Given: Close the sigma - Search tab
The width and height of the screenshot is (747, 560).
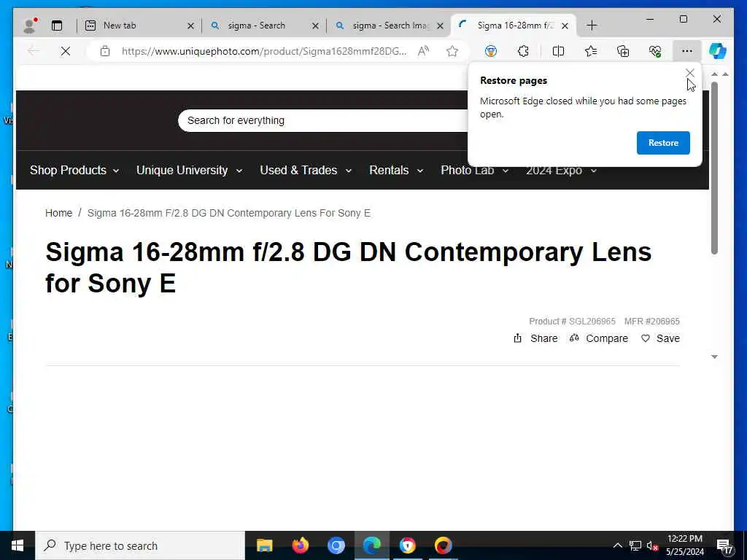Looking at the screenshot, I should point(315,26).
